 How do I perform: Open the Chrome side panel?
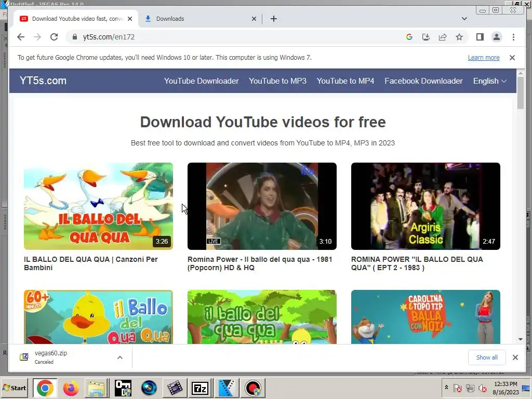pyautogui.click(x=480, y=37)
